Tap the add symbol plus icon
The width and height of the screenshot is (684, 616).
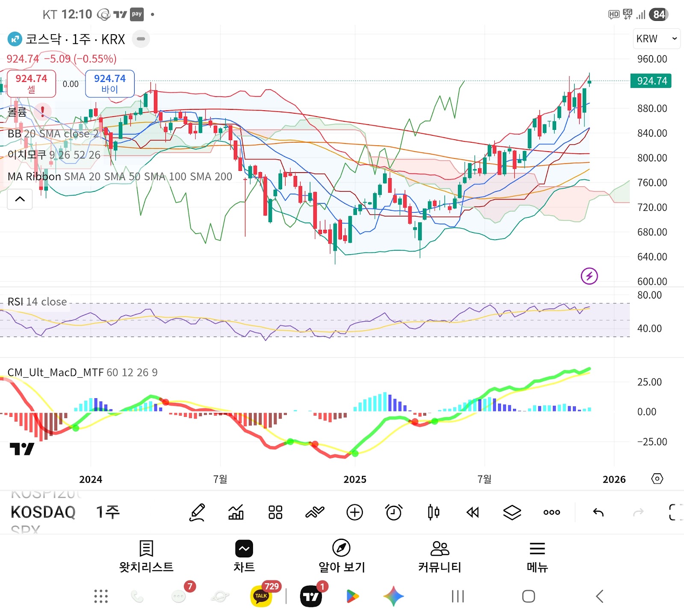point(354,512)
